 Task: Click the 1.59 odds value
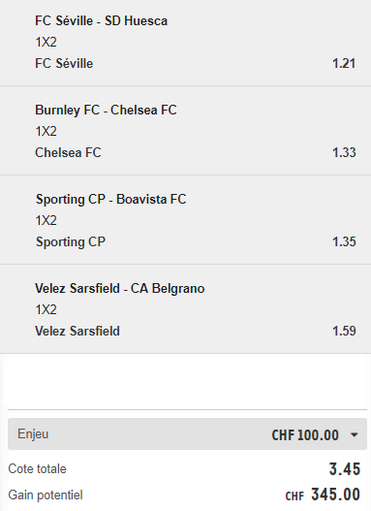coord(344,331)
